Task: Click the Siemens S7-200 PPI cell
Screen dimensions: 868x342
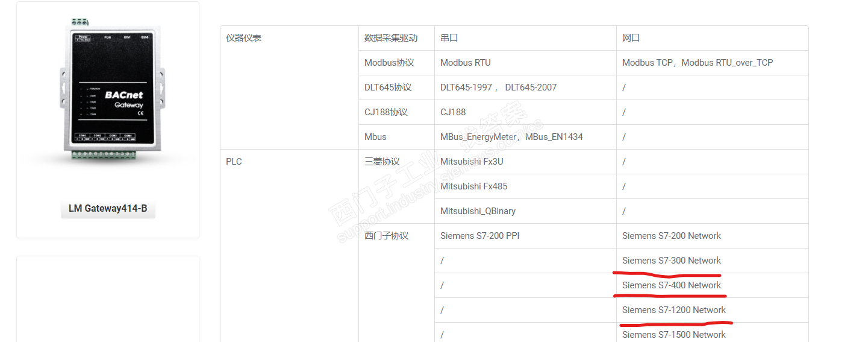Action: pos(525,236)
